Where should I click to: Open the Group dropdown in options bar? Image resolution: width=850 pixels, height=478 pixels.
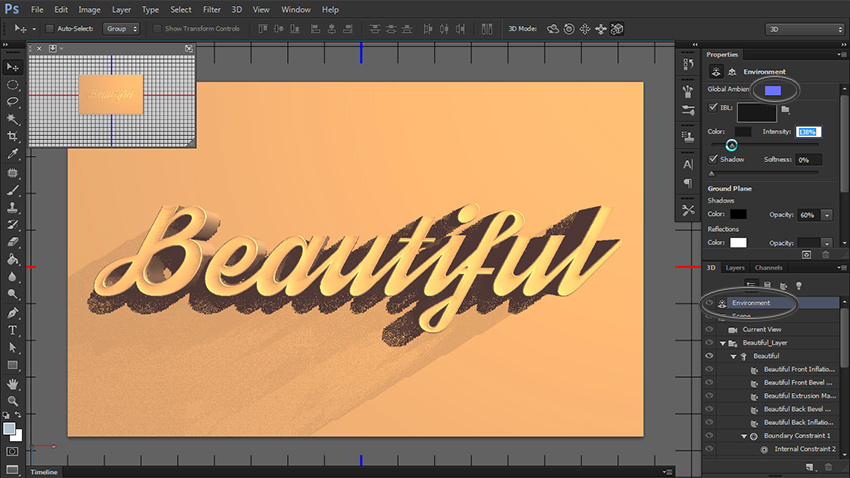click(121, 29)
